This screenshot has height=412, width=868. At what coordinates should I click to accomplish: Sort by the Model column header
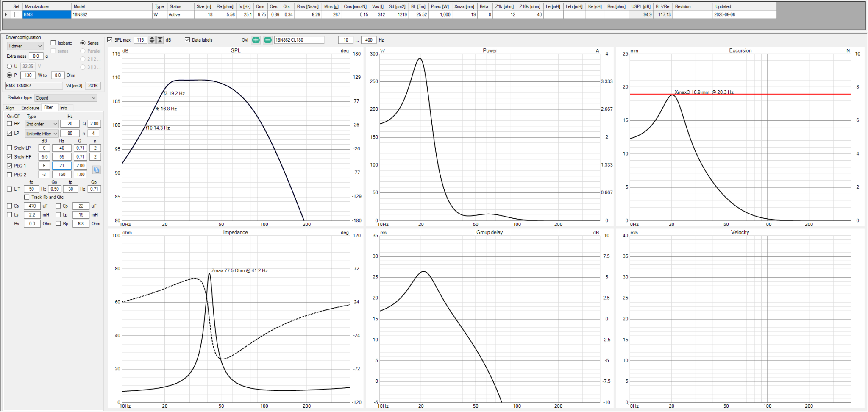pos(112,6)
